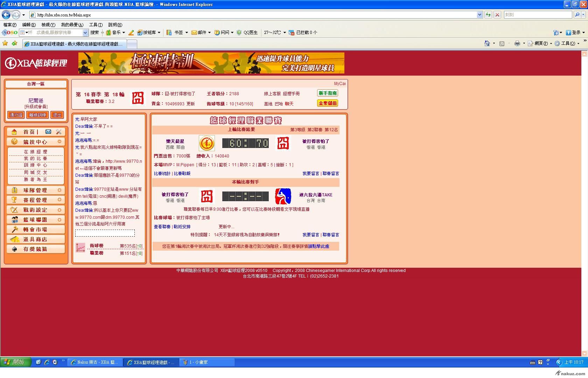Click the 退出 logout button
588x378 pixels.
57,115
